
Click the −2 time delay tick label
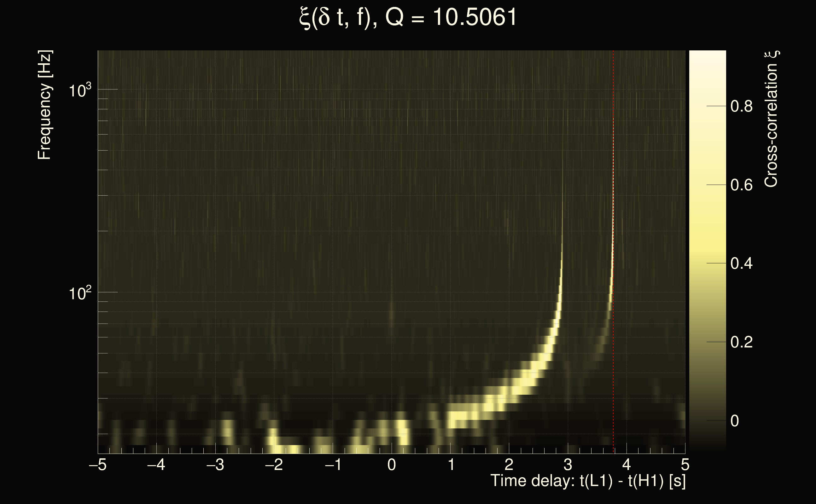(x=274, y=465)
